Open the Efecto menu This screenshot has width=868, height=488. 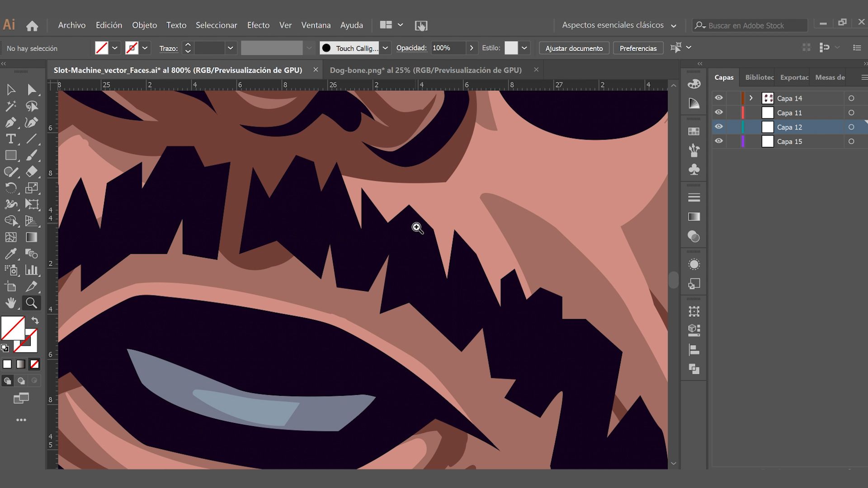click(x=258, y=25)
